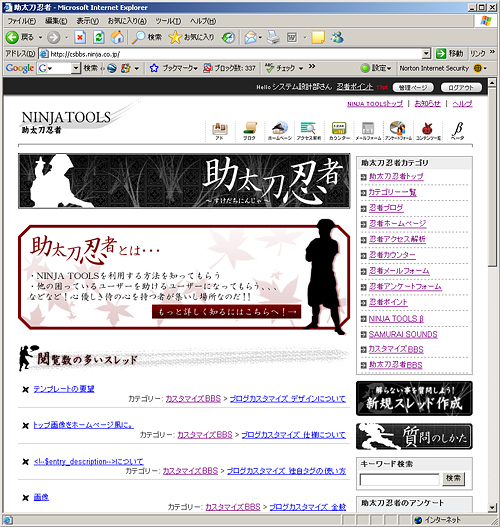Open SAMURAI SOUNDS sidebar link
The width and height of the screenshot is (500, 527).
click(x=403, y=334)
